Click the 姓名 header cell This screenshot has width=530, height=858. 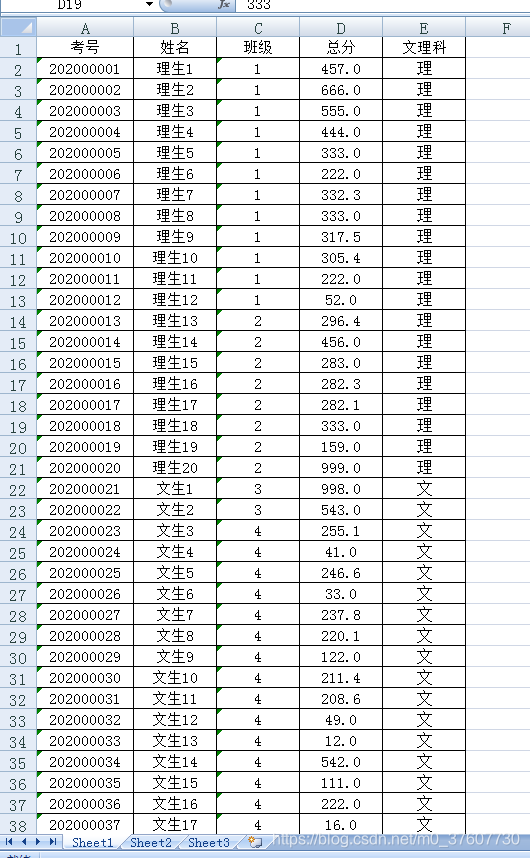pos(175,48)
